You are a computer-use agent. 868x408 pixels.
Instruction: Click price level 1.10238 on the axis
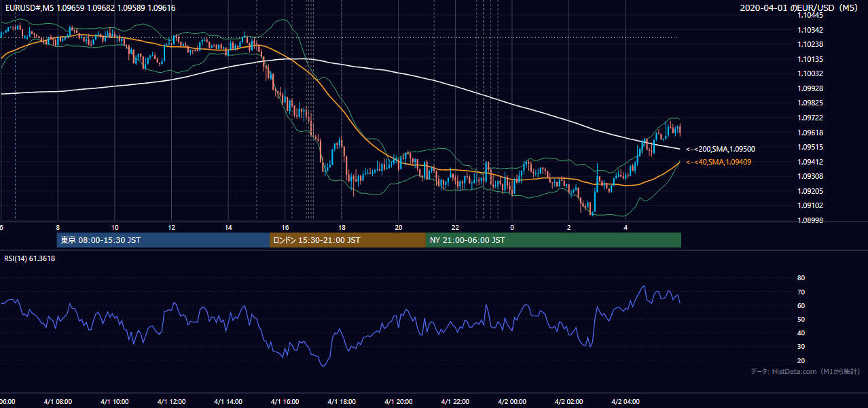[810, 44]
